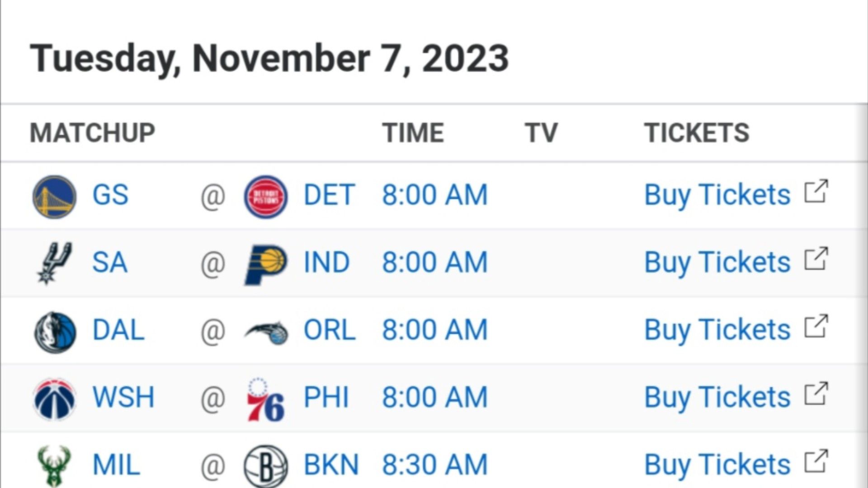Open Buy Tickets for SA at IND
Image resolution: width=868 pixels, height=488 pixels.
pos(717,263)
